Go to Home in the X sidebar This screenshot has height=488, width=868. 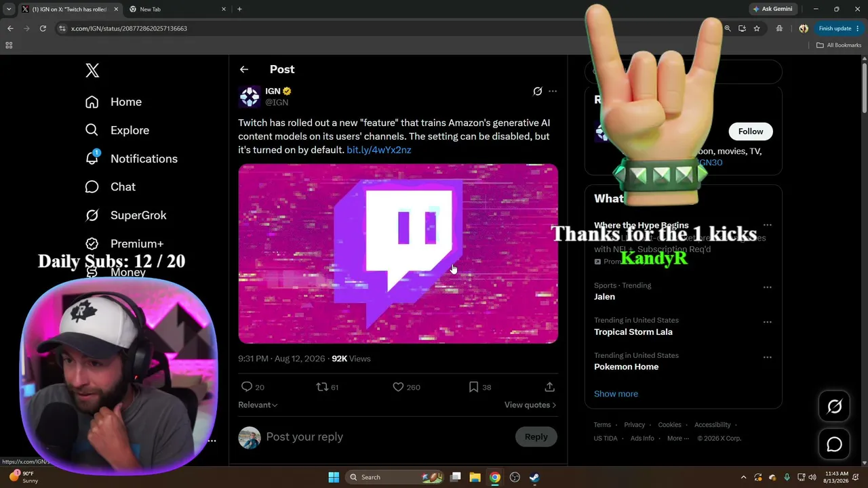113,102
